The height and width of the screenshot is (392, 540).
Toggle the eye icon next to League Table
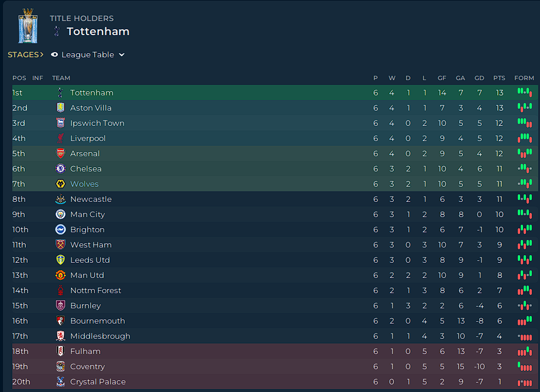click(54, 55)
